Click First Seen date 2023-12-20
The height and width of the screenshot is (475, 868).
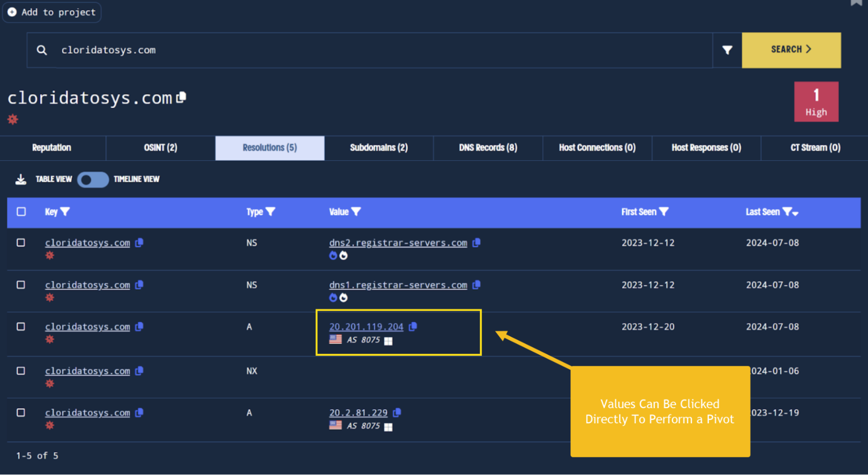coord(648,327)
